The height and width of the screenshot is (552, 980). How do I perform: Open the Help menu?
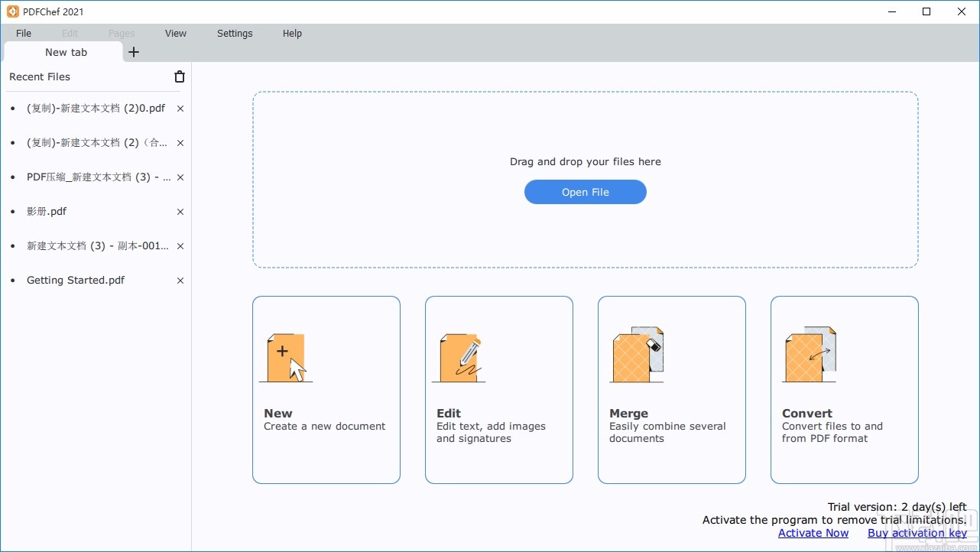click(292, 34)
